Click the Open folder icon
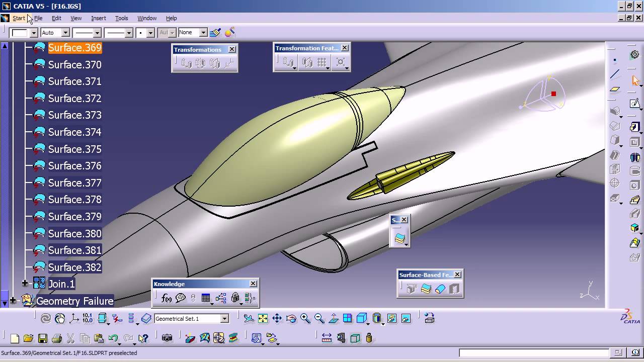Viewport: 644px width, 362px height. 28,338
